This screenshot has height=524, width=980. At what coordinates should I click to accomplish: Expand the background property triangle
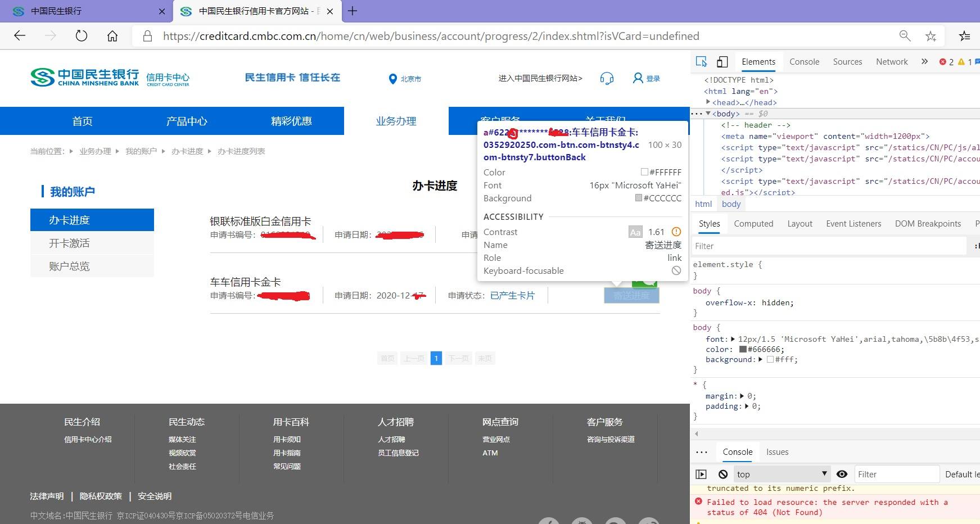tap(761, 359)
